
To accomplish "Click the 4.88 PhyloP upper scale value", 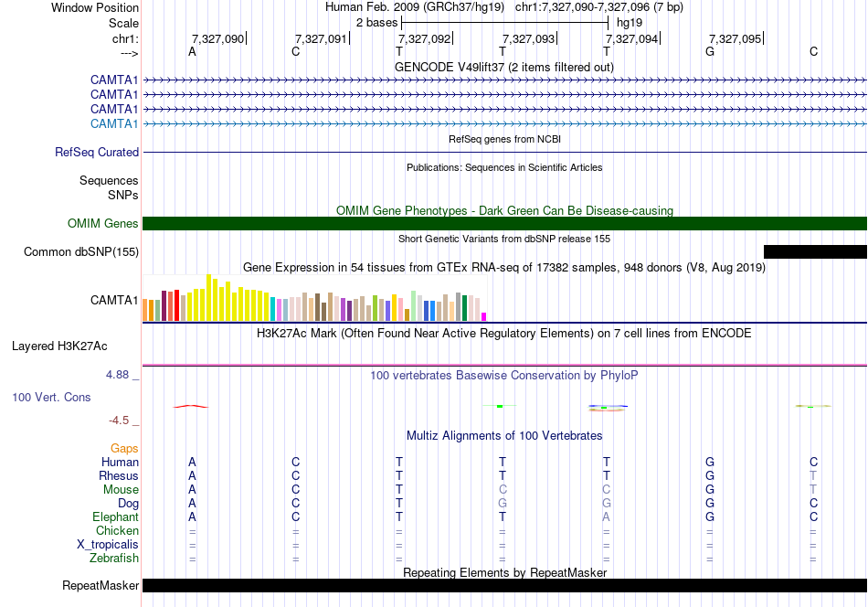I will pyautogui.click(x=117, y=375).
